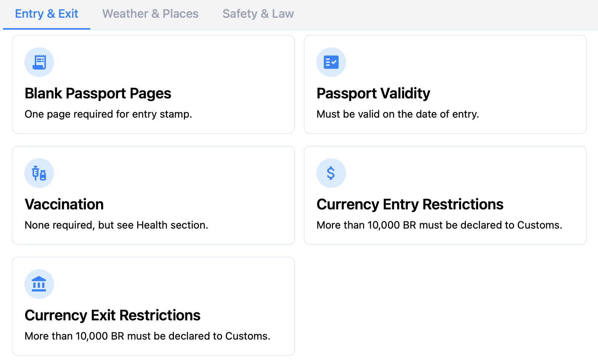Click the dollar sign currency entry icon
This screenshot has height=364, width=598.
tap(331, 173)
